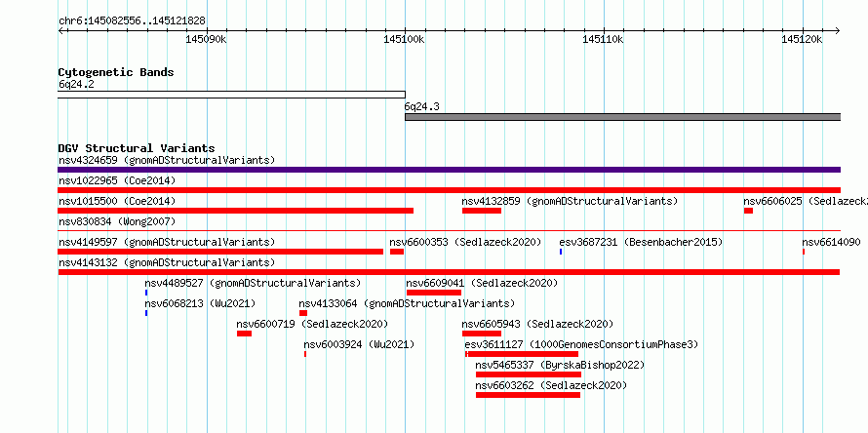868x433 pixels.
Task: Click the nsv6609041 Sedlazeck variant bar
Action: (x=434, y=293)
